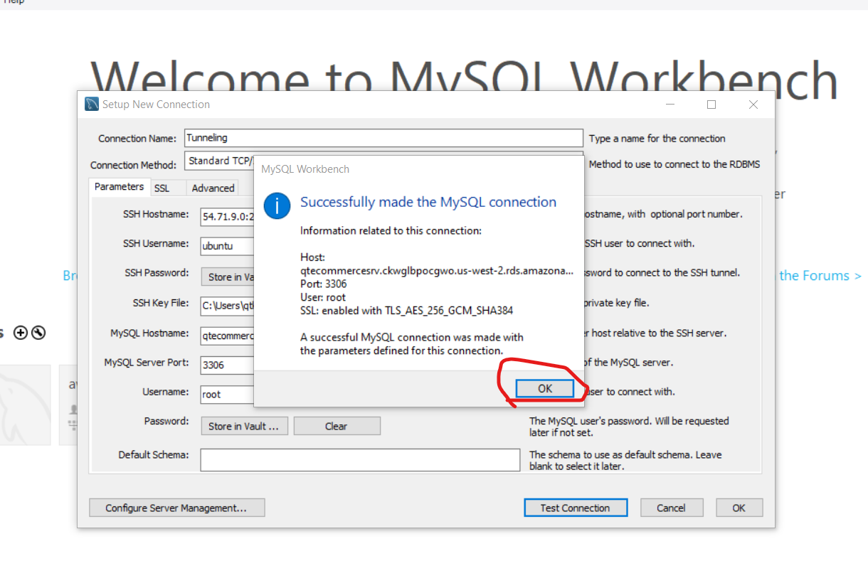Click the 'Default Schema:' label
Image resolution: width=868 pixels, height=588 pixels.
(154, 455)
